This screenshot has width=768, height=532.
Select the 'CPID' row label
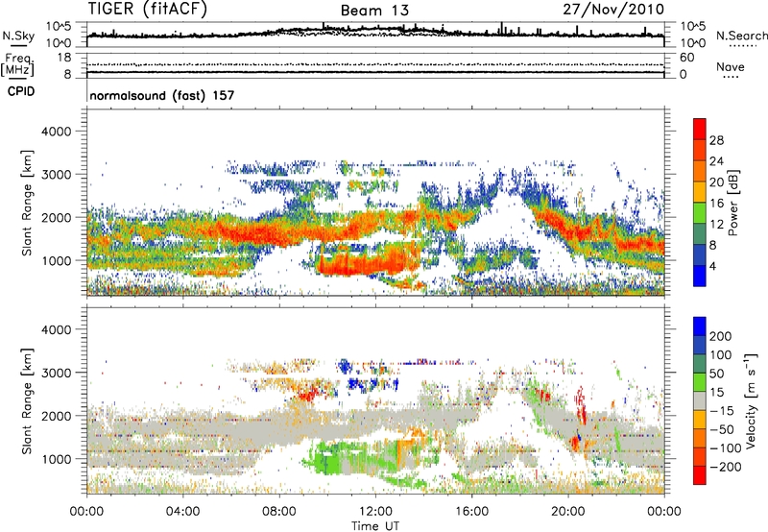pos(21,91)
